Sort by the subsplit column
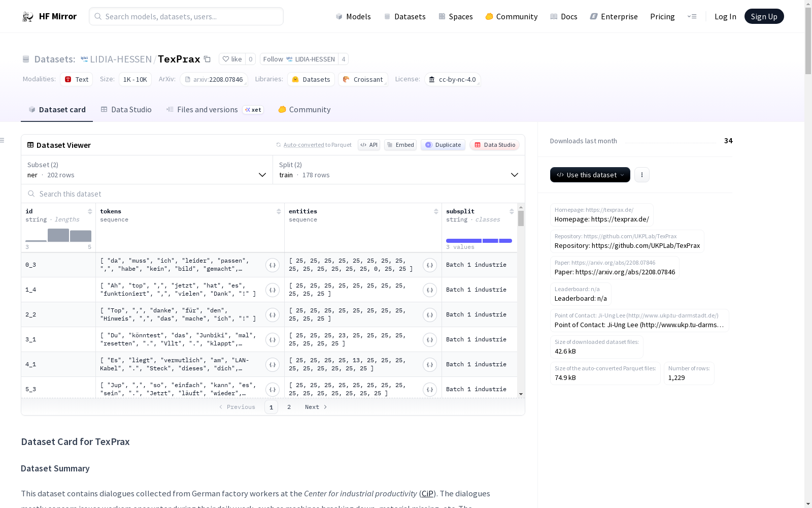Viewport: 812px width, 508px height. 512,211
